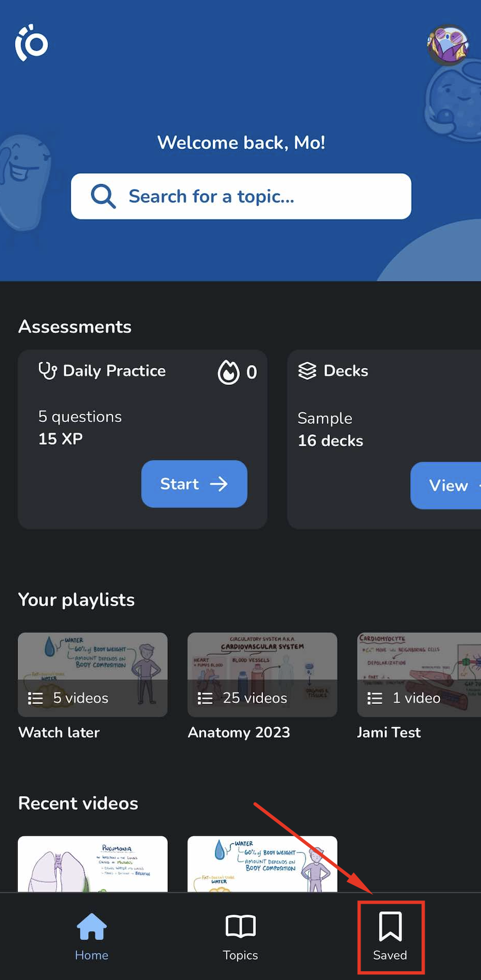Image resolution: width=481 pixels, height=980 pixels.
Task: Start the Daily Practice questions
Action: [x=194, y=484]
